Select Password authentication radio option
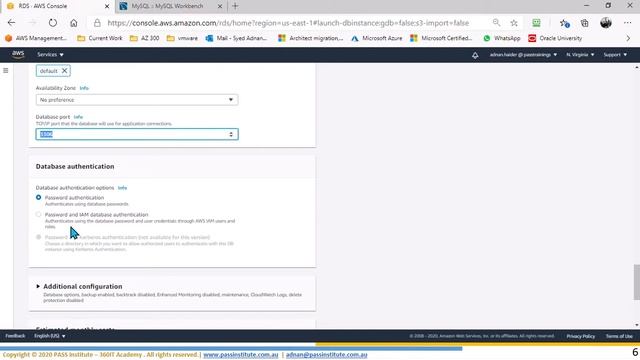 pyautogui.click(x=38, y=197)
